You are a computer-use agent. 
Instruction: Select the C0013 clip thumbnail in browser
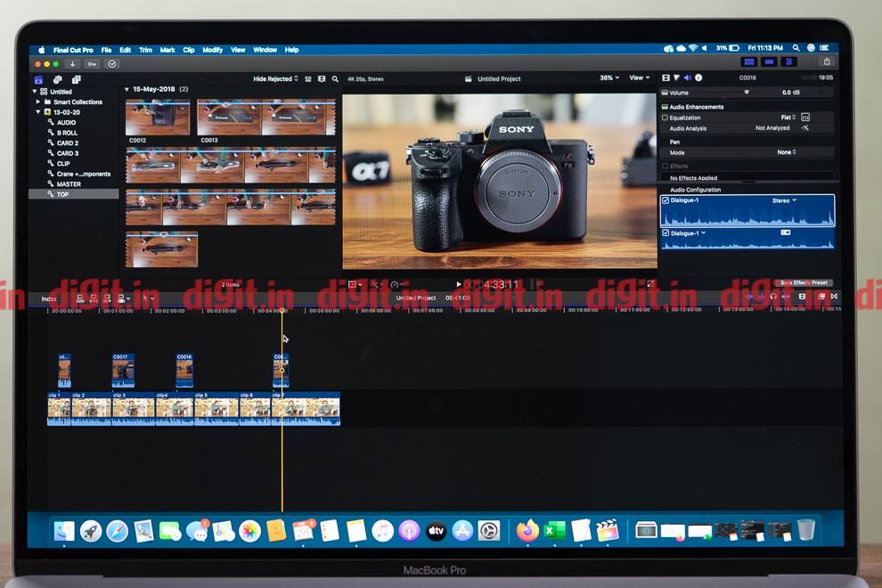266,118
